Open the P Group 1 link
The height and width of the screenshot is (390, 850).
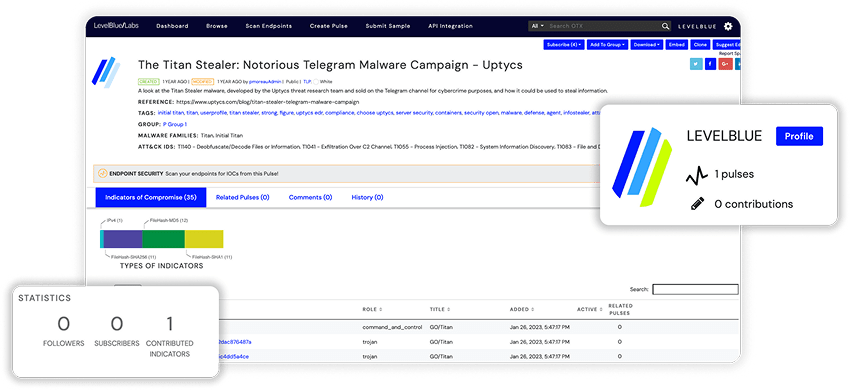175,124
